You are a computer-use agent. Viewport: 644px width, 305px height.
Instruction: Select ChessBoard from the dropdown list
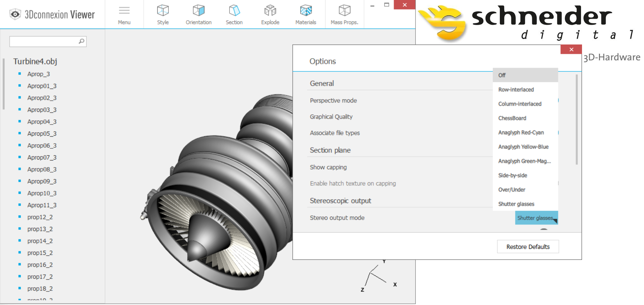[512, 118]
